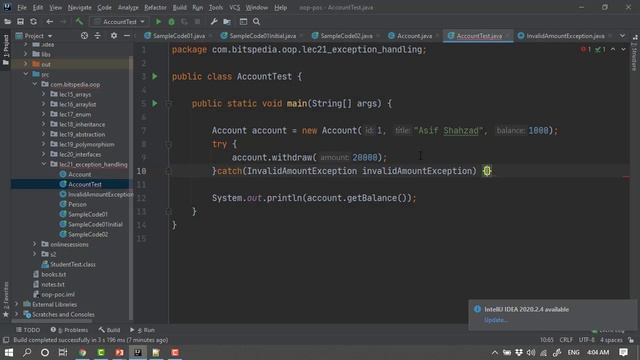Click the Open file toolbar icon
This screenshot has width=640, height=360.
tap(7, 22)
